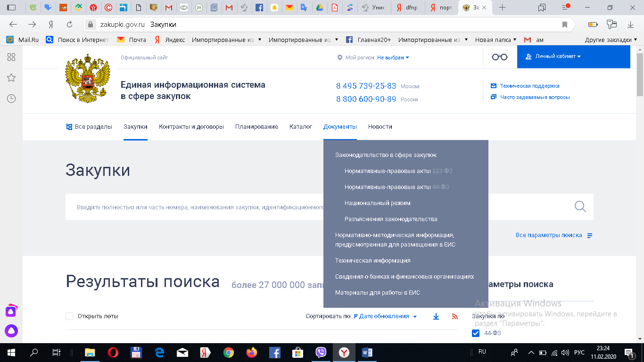Open the Alice assistant icon in sidebar
The height and width of the screenshot is (362, 644).
11,331
